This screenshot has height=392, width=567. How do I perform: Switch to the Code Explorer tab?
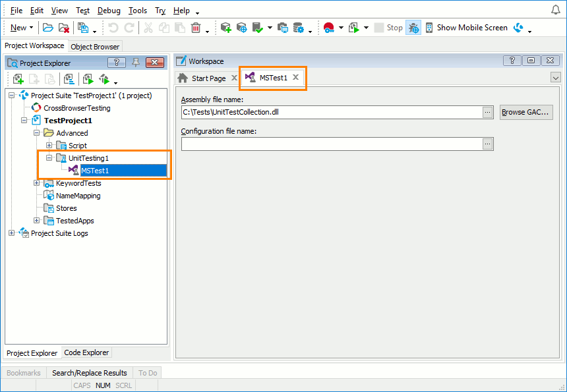pos(86,353)
